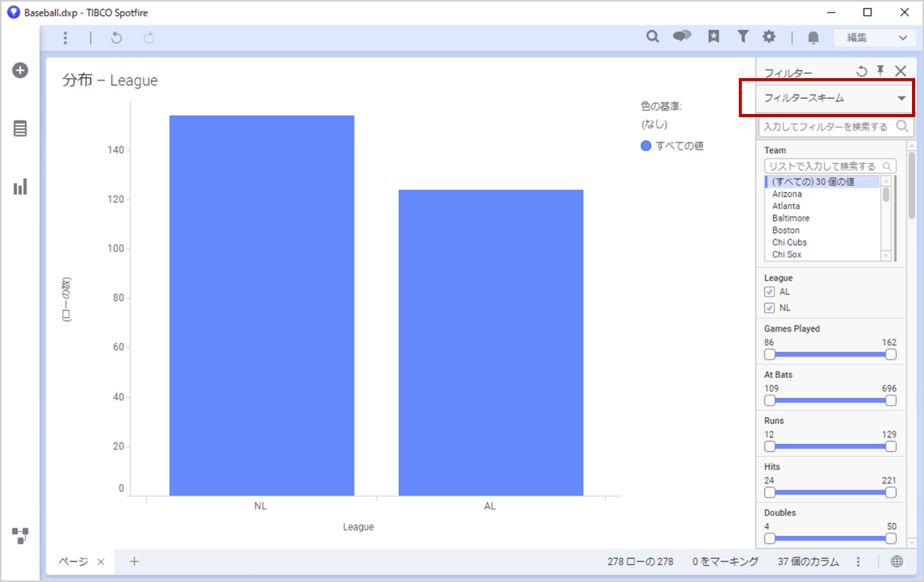Open the status bar three-dot menu
924x582 pixels.
click(858, 561)
